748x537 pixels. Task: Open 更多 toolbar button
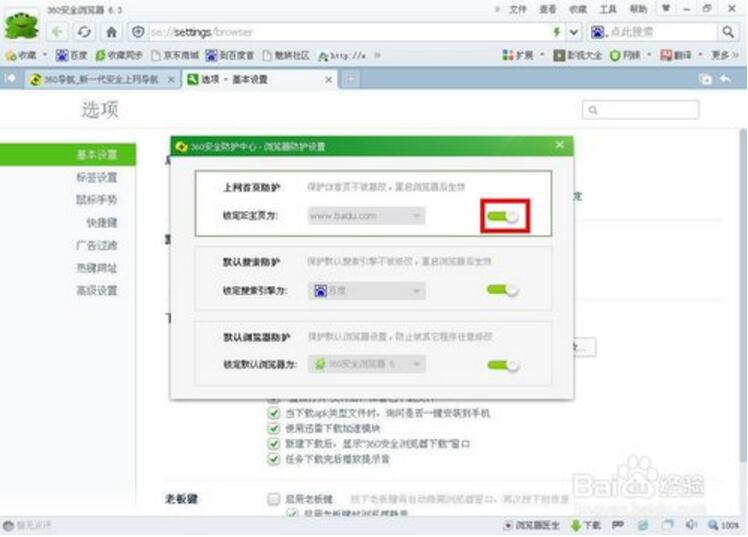click(x=725, y=55)
